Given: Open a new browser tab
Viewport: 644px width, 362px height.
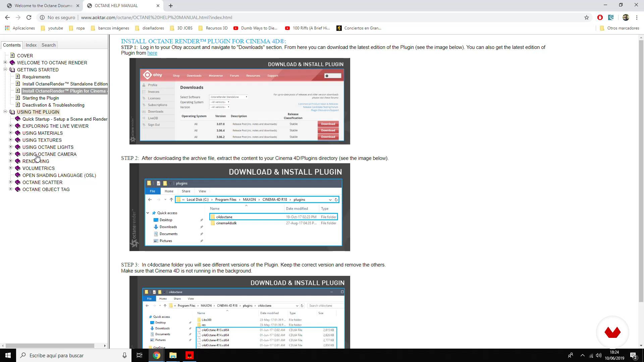Looking at the screenshot, I should coord(171,6).
